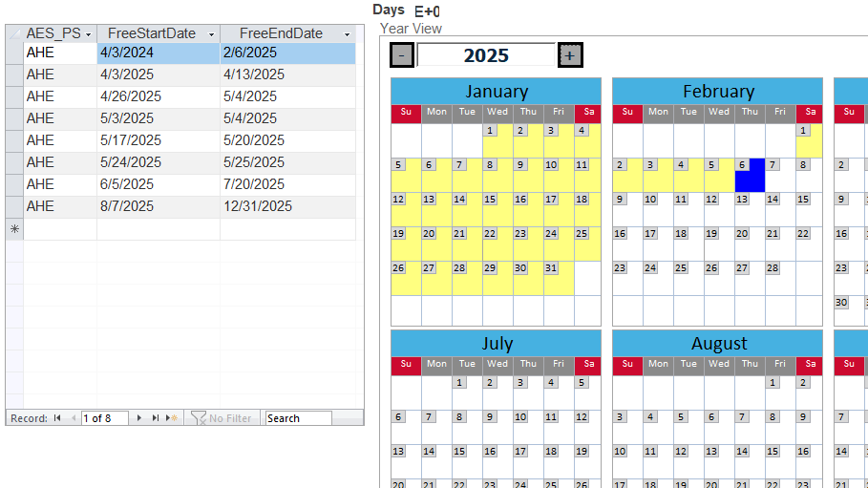Decrease year with minus button

[x=402, y=54]
